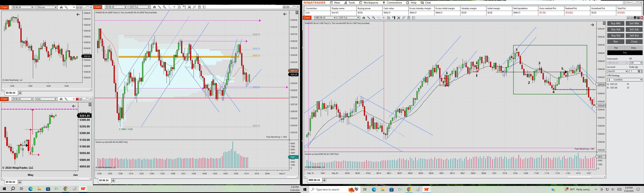Select drawing tools pencil in Daily chart
This screenshot has width=644, height=193.
66,99
